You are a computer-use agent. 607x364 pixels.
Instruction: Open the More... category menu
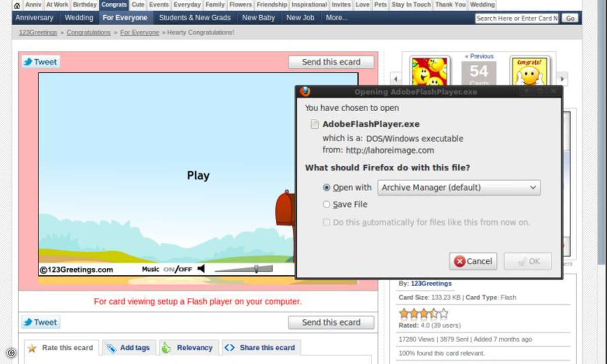(x=337, y=18)
